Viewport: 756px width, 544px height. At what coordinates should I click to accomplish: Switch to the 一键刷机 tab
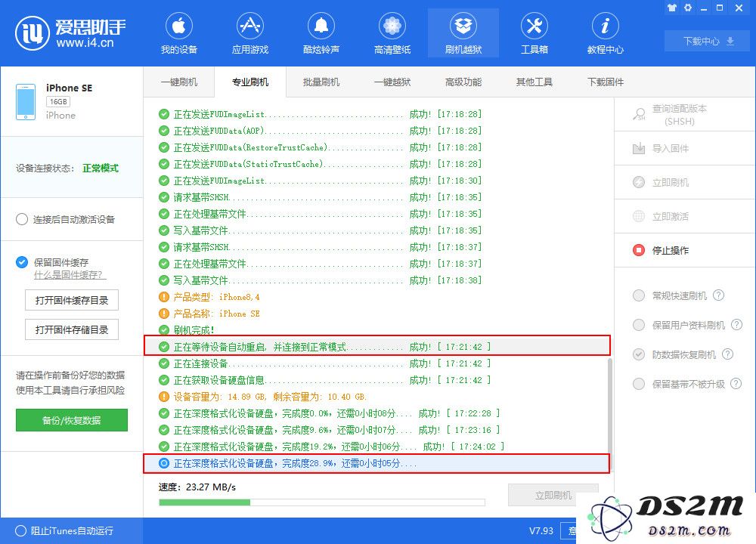point(179,82)
